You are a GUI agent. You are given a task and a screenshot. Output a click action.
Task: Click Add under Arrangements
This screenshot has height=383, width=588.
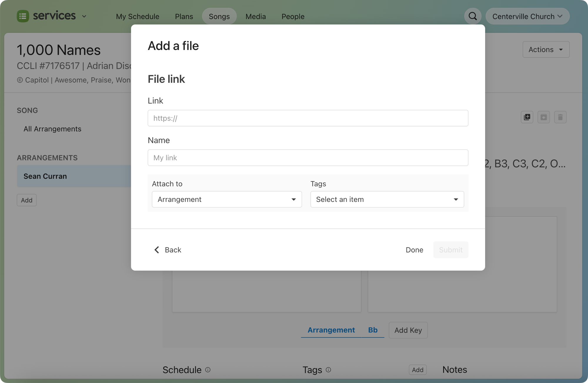pos(26,200)
